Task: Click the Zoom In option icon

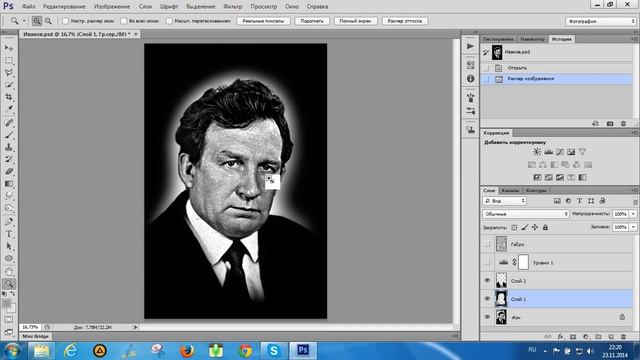Action: pos(37,21)
